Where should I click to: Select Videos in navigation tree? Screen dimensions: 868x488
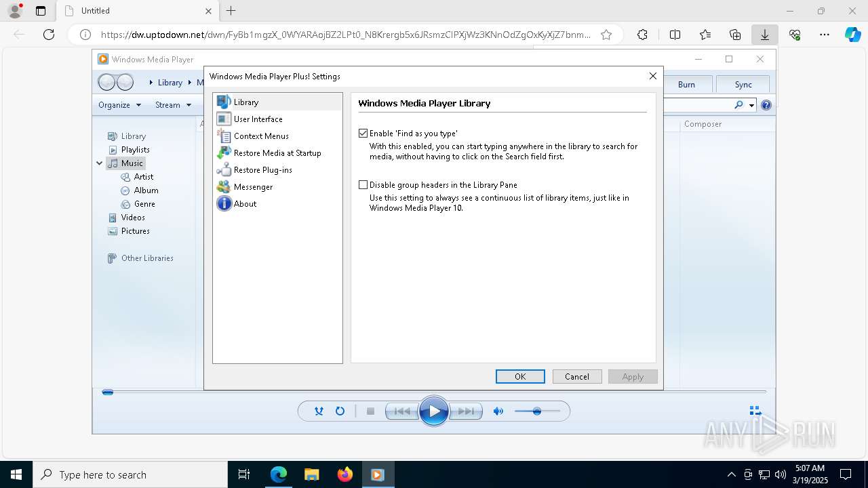(x=133, y=218)
